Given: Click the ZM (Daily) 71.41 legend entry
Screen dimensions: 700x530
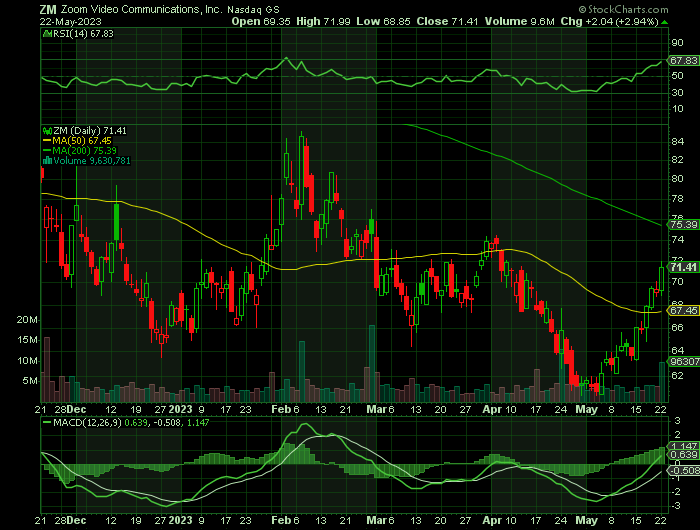Looking at the screenshot, I should pyautogui.click(x=90, y=131).
